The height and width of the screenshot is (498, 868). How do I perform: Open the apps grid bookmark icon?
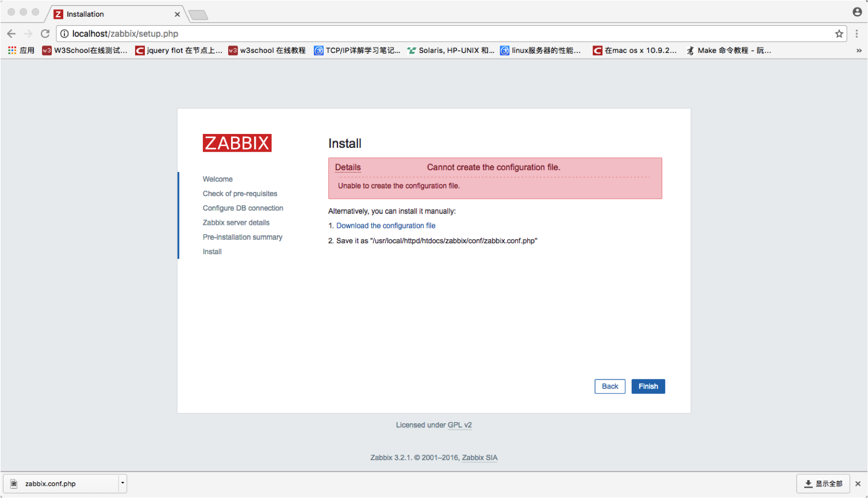[x=12, y=51]
